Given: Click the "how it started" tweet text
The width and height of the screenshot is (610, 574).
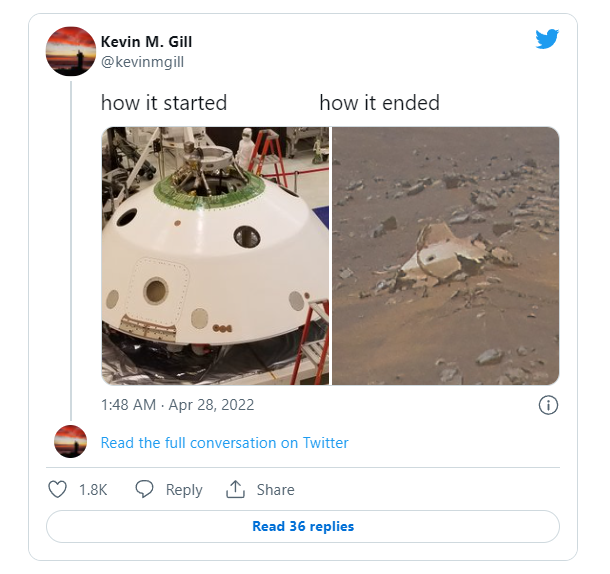Looking at the screenshot, I should (164, 103).
